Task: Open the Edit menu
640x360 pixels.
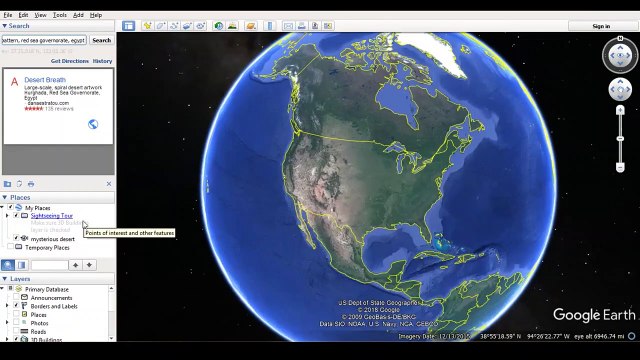Action: coord(23,15)
